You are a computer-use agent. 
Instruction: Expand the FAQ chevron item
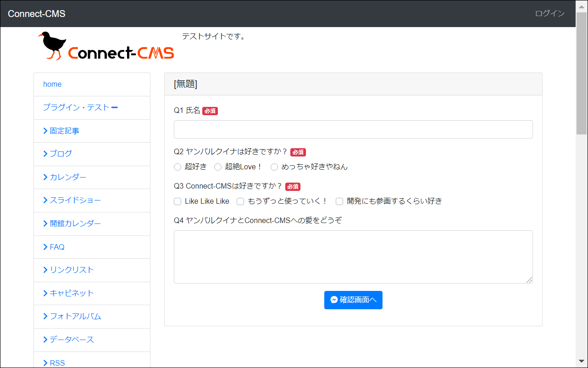pos(45,247)
